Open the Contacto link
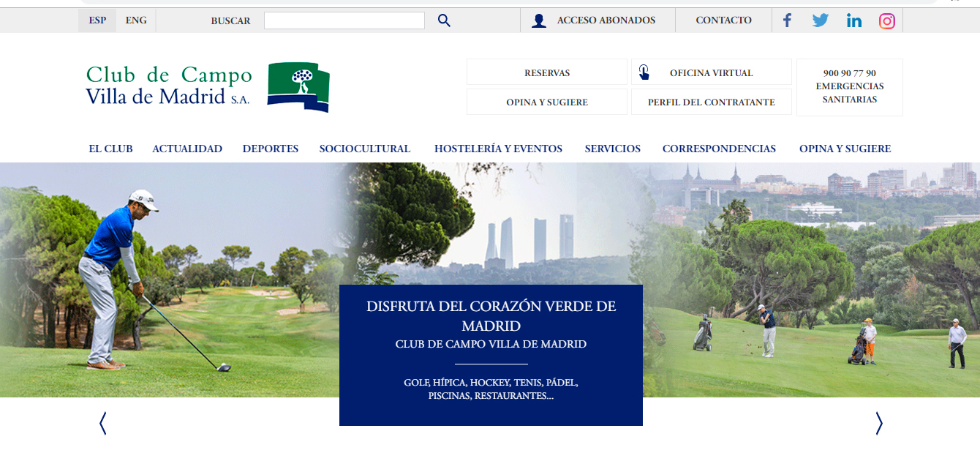Screen dimensions: 980x464 point(723,20)
